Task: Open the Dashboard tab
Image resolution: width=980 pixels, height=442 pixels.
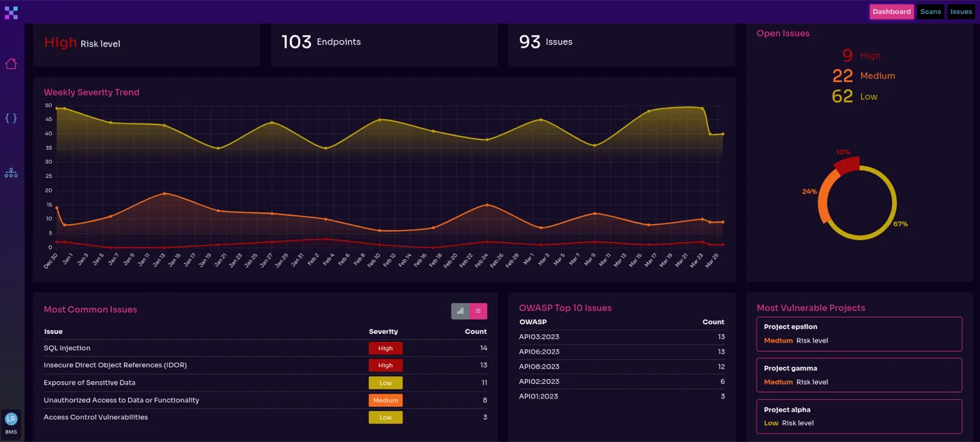Action: click(891, 11)
